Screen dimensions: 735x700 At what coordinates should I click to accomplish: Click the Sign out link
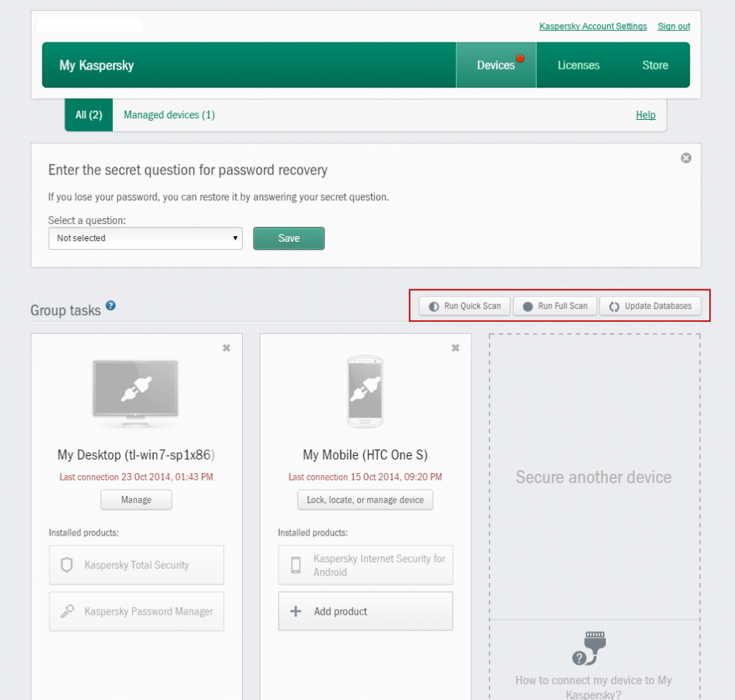coord(673,27)
